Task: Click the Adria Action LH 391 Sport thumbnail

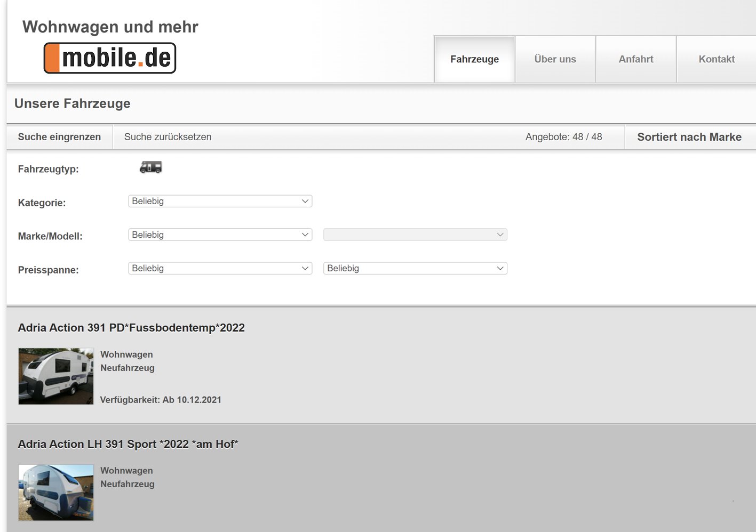Action: pyautogui.click(x=56, y=493)
